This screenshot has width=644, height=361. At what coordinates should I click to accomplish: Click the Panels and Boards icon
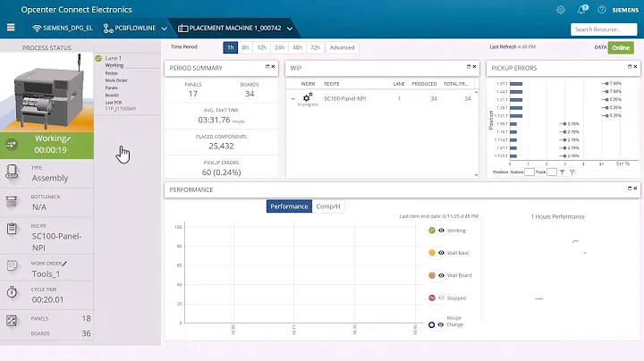tap(12, 321)
